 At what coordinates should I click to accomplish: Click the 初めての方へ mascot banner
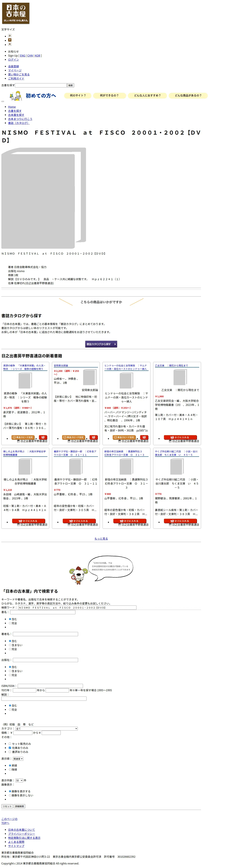[32, 96]
